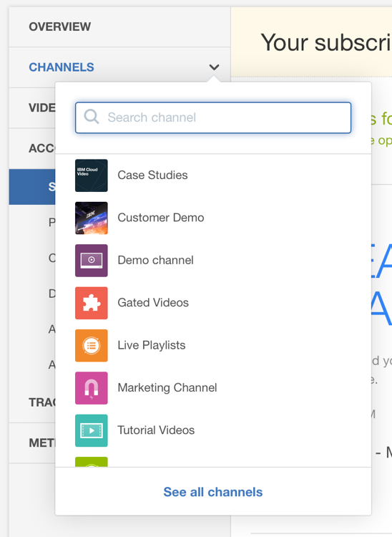Select the Demo channel name

[x=156, y=260]
